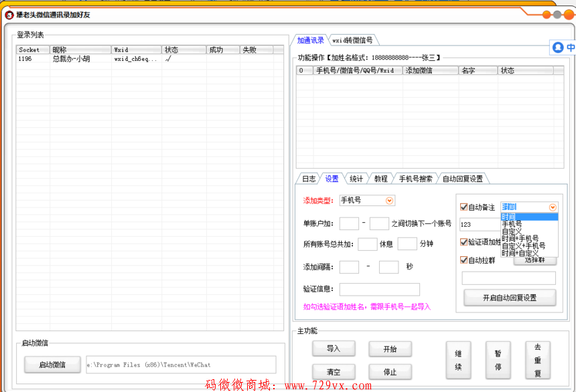This screenshot has width=576, height=392.
Task: Click the 成功 column header
Action: 223,50
